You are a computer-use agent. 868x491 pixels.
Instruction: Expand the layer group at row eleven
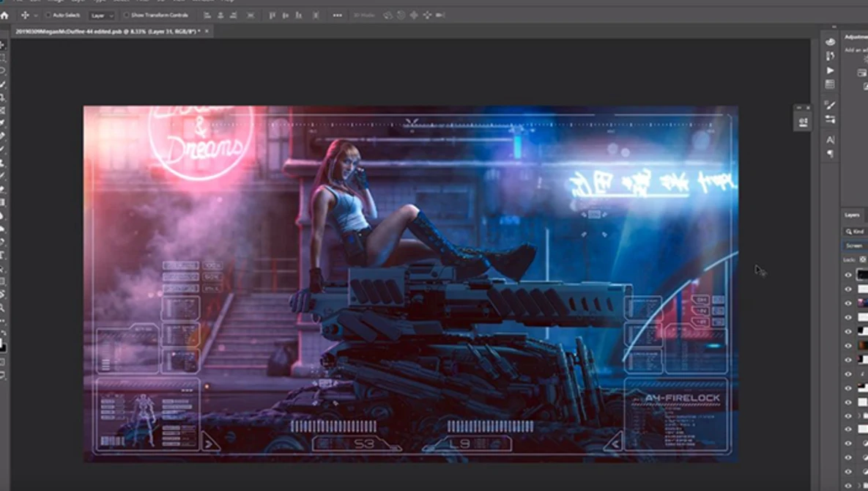[x=860, y=416]
